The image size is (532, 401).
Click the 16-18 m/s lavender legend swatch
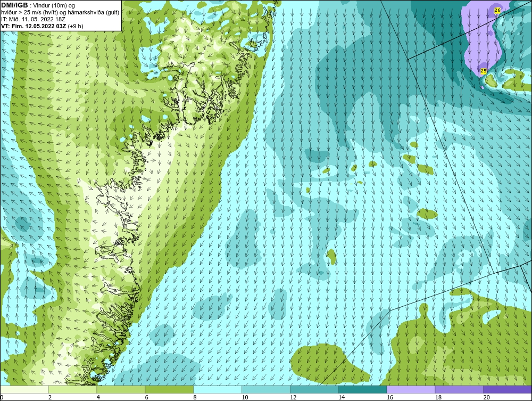tap(411, 389)
